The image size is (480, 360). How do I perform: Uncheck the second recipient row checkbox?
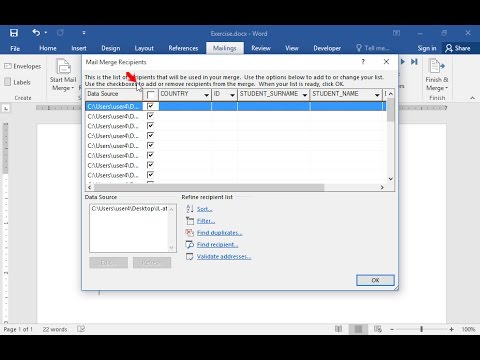click(x=150, y=116)
